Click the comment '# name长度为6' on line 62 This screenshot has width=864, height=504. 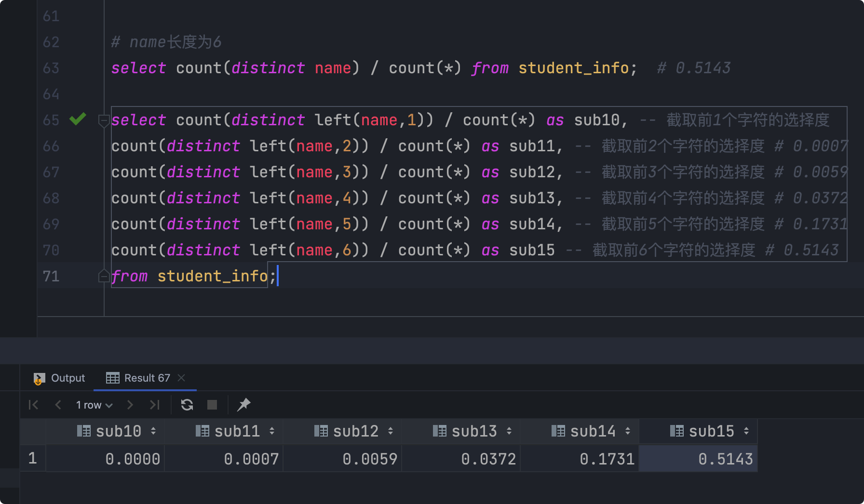pos(166,42)
